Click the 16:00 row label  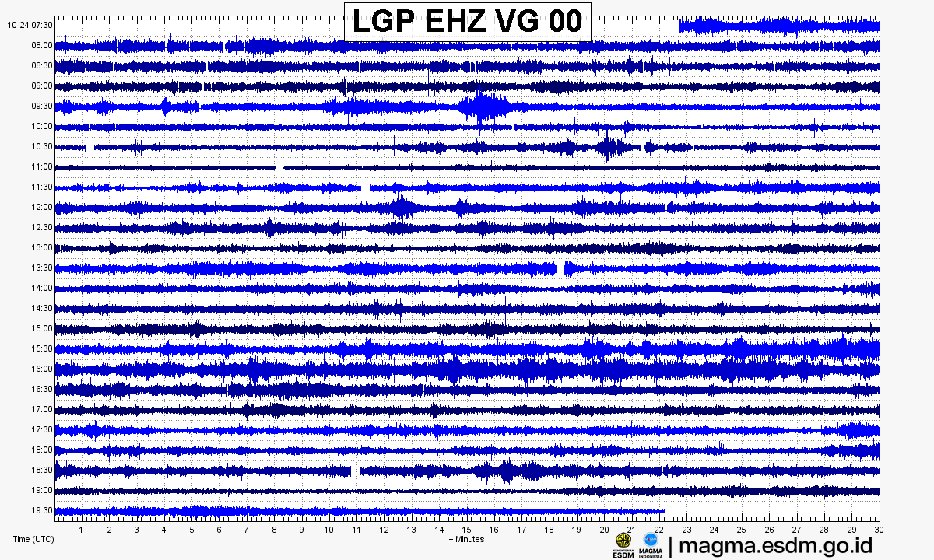42,369
